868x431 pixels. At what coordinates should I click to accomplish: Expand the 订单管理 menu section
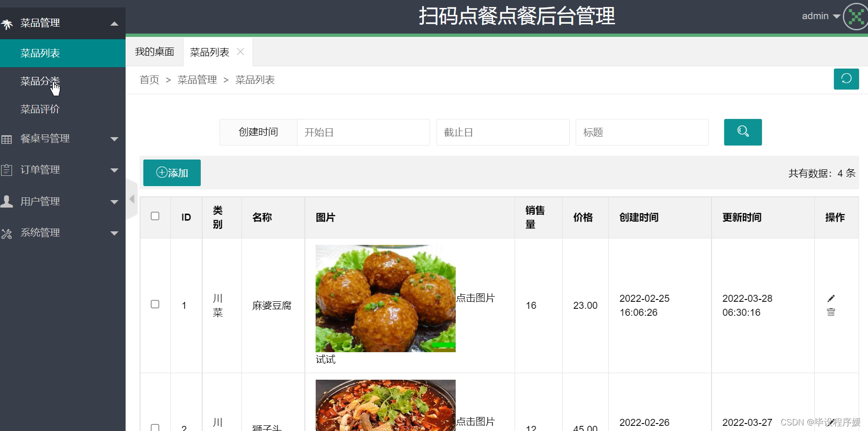coord(114,170)
